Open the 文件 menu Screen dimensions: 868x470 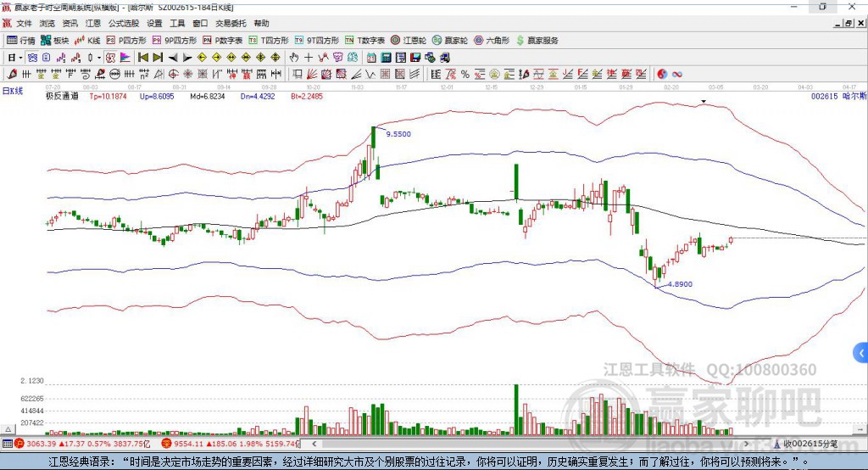click(24, 23)
